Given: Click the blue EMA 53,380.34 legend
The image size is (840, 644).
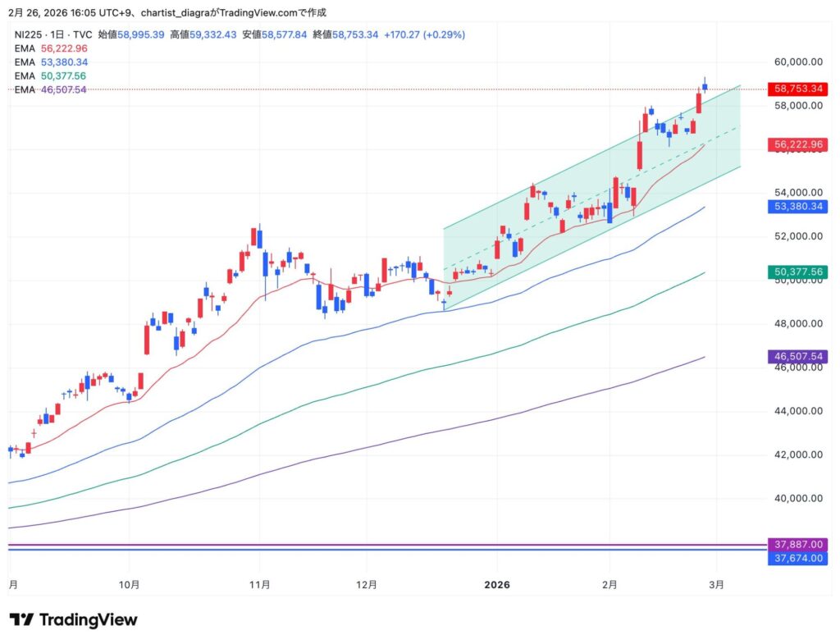Looking at the screenshot, I should (51, 62).
